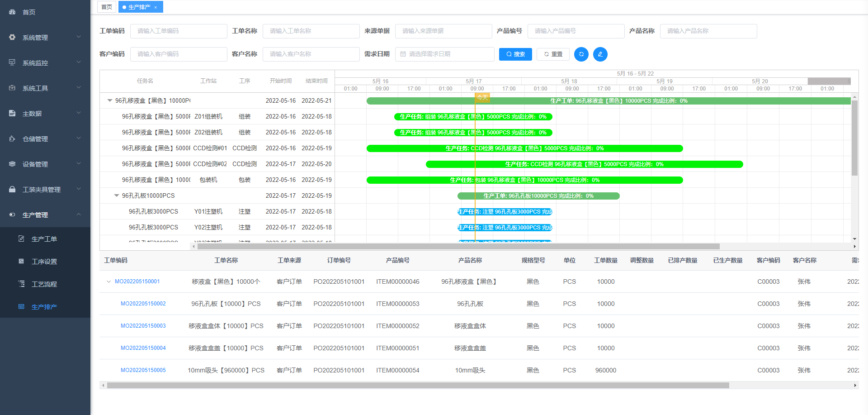Focus the 来源单据 input field
868x415 pixels.
point(443,31)
